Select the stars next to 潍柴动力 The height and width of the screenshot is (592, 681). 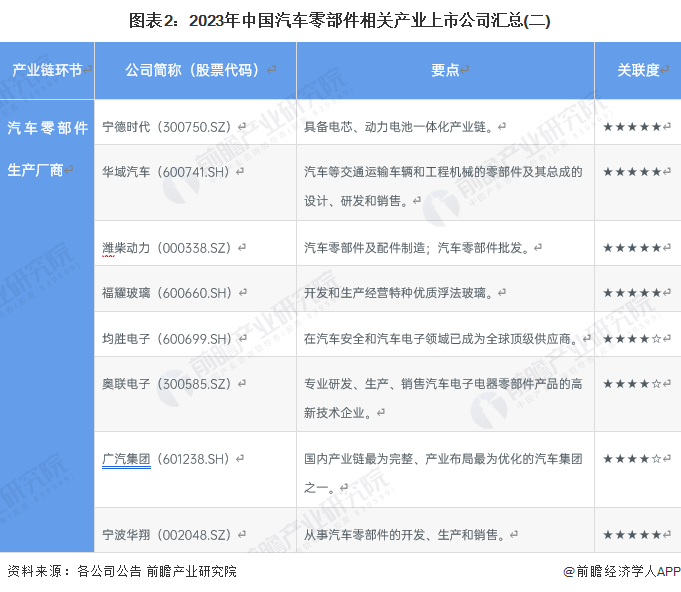pyautogui.click(x=631, y=247)
